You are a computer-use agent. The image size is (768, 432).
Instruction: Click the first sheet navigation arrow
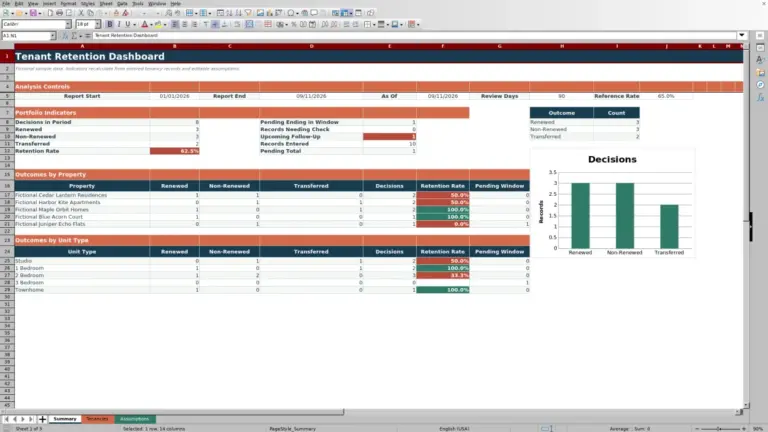point(6,419)
